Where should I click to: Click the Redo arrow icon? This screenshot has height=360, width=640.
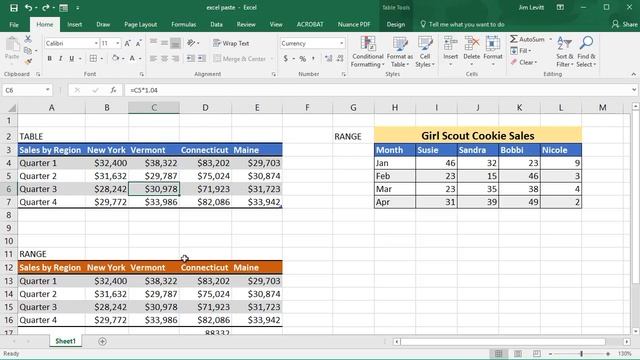(45, 8)
